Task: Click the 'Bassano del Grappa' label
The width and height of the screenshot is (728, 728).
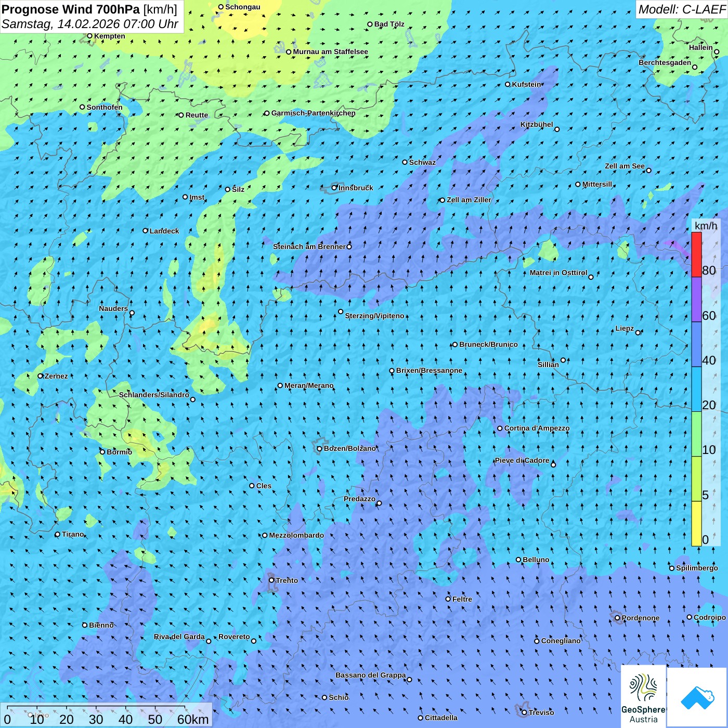Action: pos(371,675)
